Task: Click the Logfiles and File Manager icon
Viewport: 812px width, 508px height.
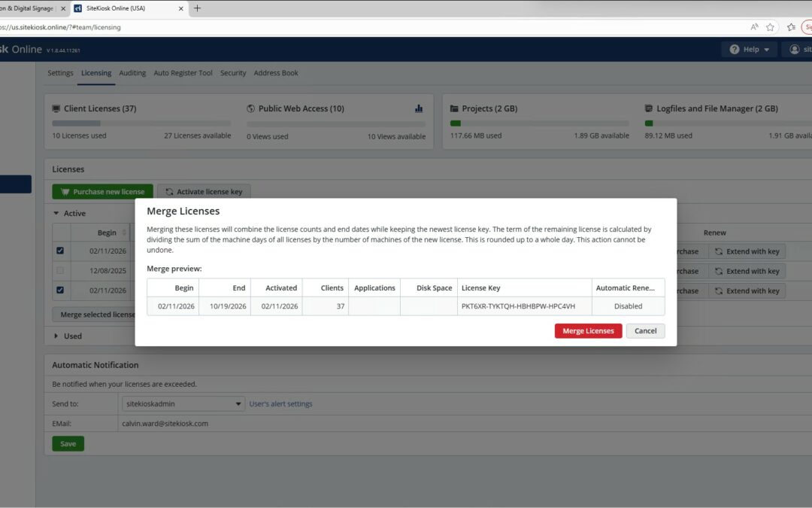Action: [647, 108]
